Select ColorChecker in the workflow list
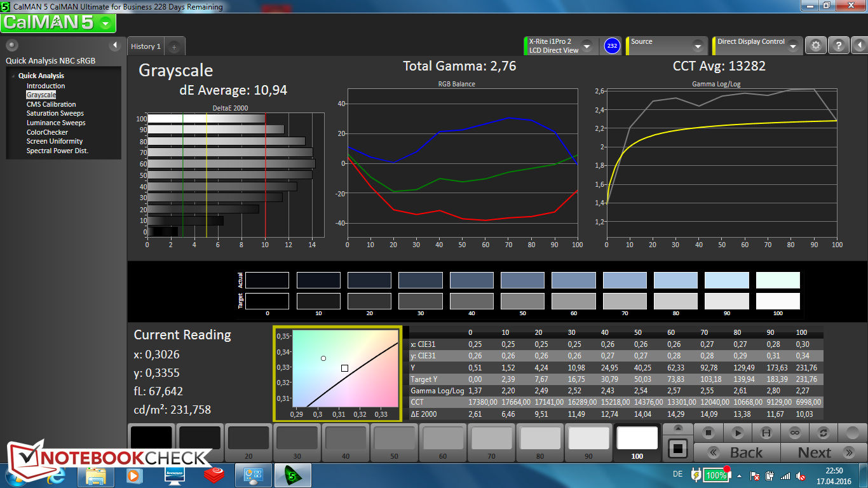Screen dimensions: 868x488 [47, 132]
